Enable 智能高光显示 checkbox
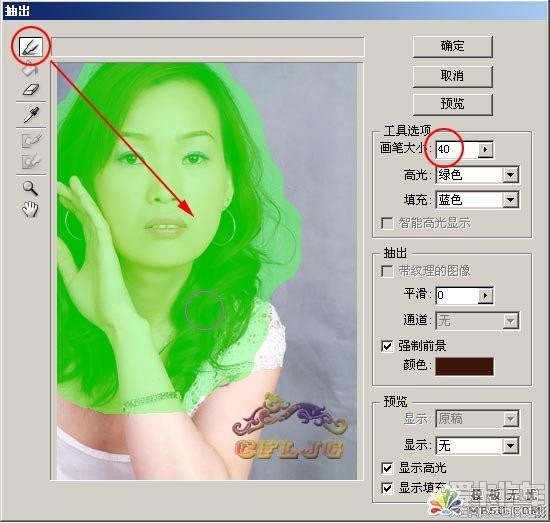550x523 pixels. pyautogui.click(x=387, y=223)
